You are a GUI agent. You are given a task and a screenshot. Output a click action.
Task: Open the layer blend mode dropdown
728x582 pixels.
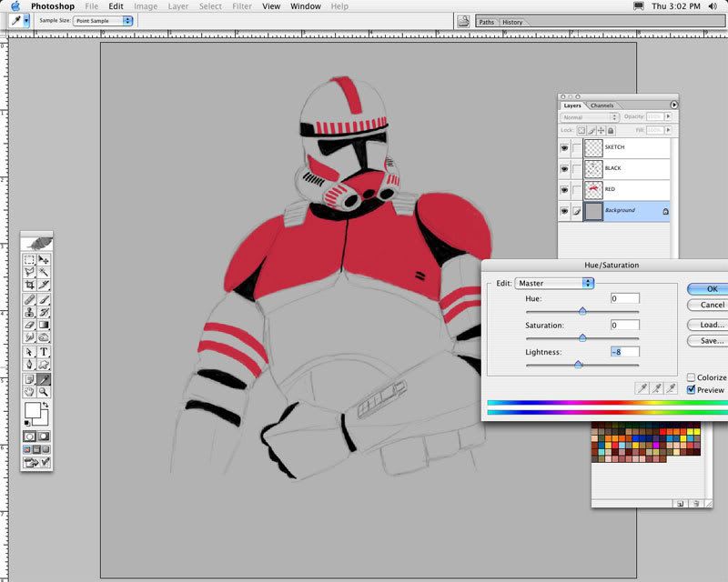click(590, 117)
